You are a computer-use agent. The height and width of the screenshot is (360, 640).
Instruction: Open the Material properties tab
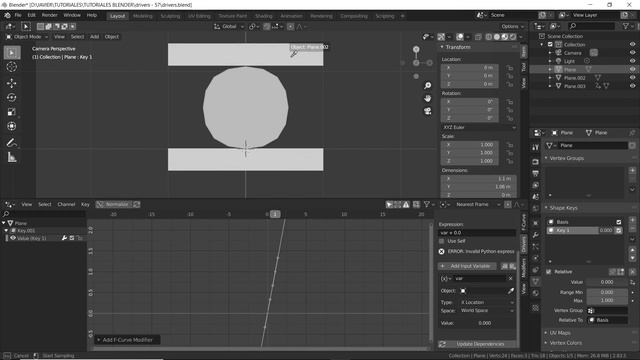536,293
